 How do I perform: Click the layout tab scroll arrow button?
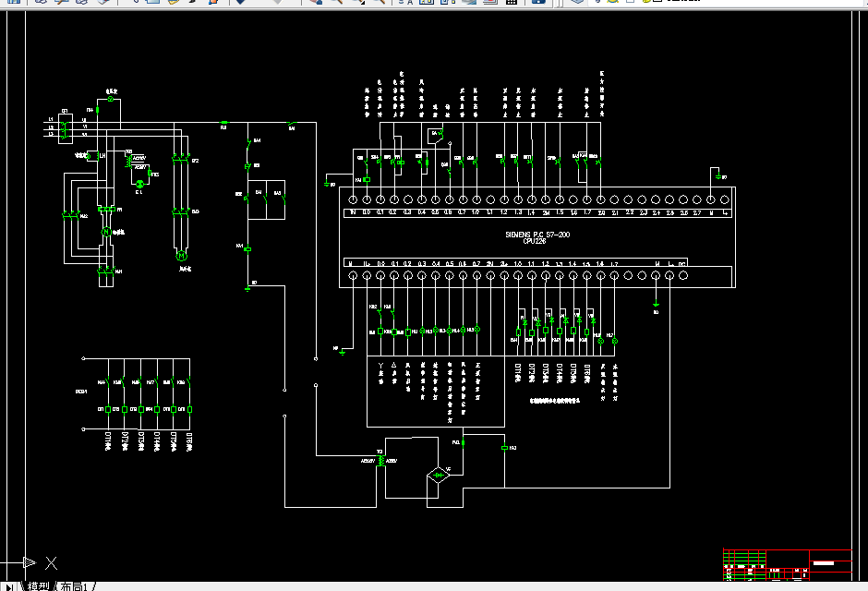[9, 586]
